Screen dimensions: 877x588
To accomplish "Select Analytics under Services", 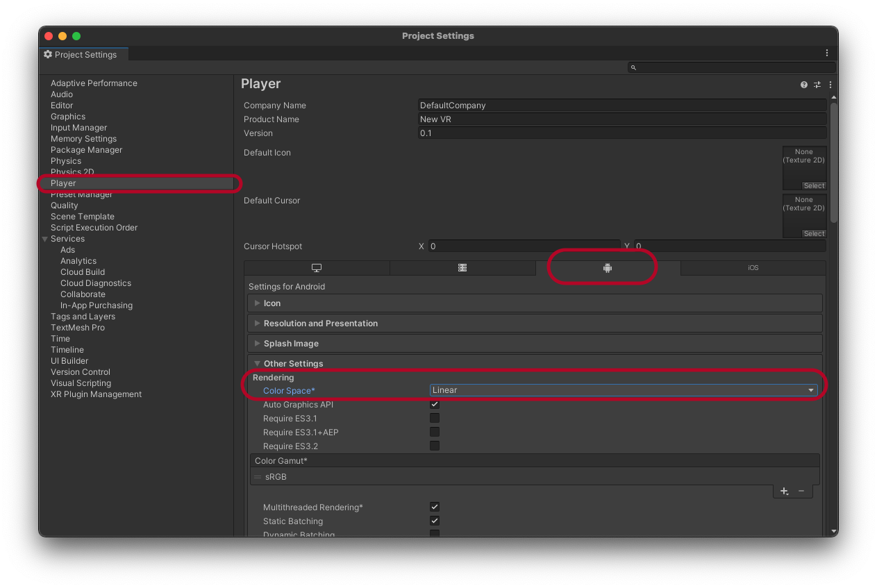I will (x=78, y=261).
